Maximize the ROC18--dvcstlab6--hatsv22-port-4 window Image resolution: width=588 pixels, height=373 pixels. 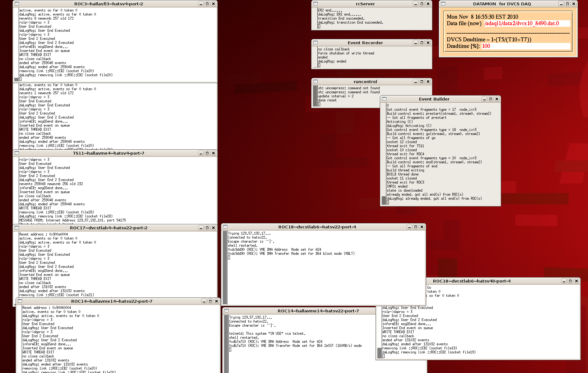pyautogui.click(x=416, y=227)
